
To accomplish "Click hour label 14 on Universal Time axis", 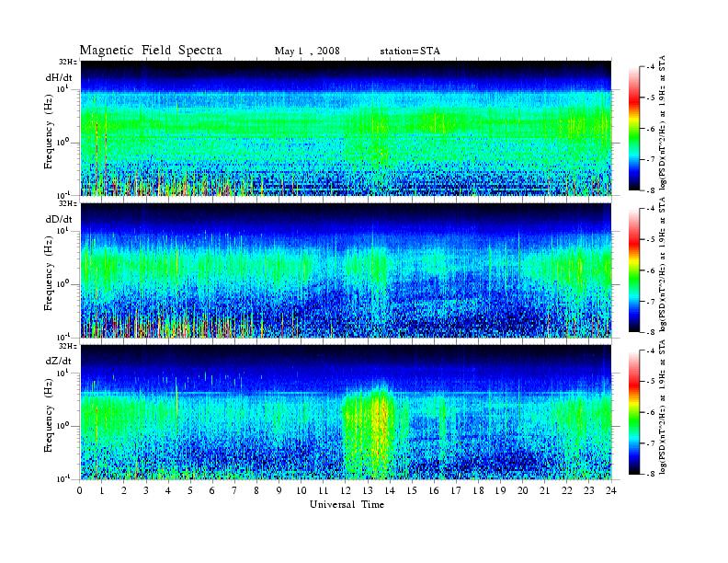I will click(x=390, y=490).
